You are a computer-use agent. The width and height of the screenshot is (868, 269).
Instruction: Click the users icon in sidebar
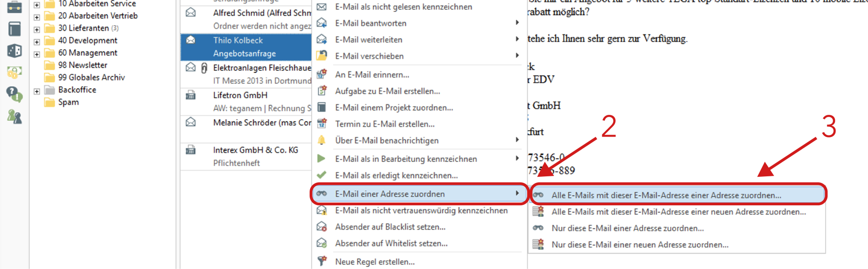click(14, 117)
